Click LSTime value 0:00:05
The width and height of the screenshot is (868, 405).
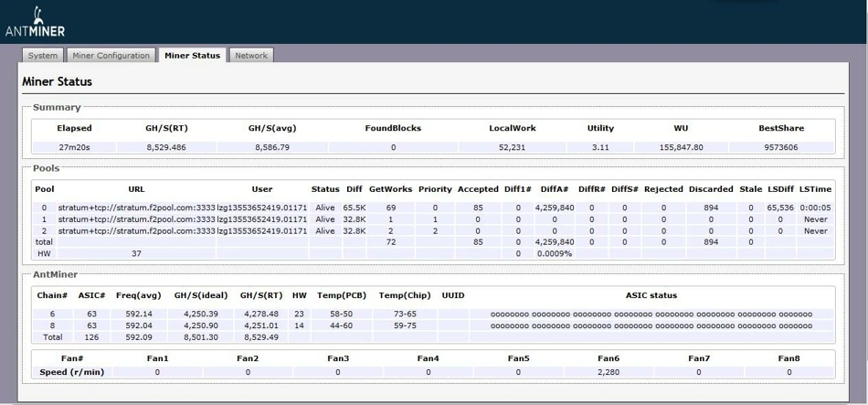pos(815,208)
